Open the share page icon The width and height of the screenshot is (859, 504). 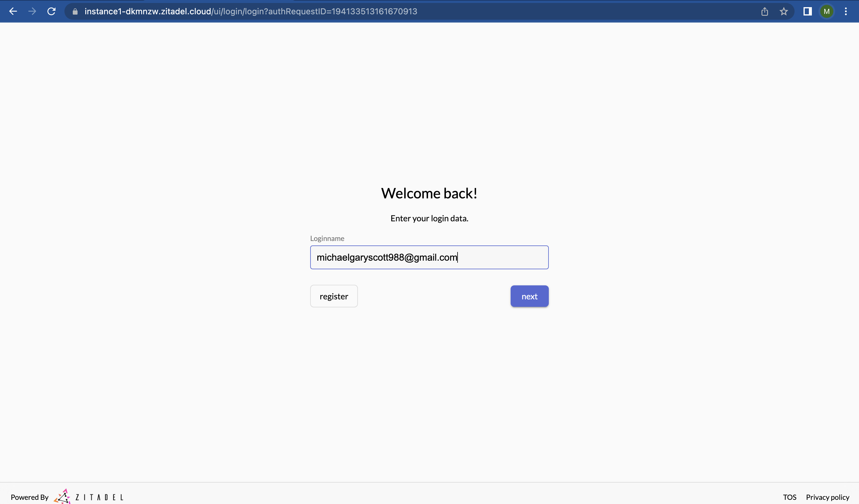coord(764,12)
